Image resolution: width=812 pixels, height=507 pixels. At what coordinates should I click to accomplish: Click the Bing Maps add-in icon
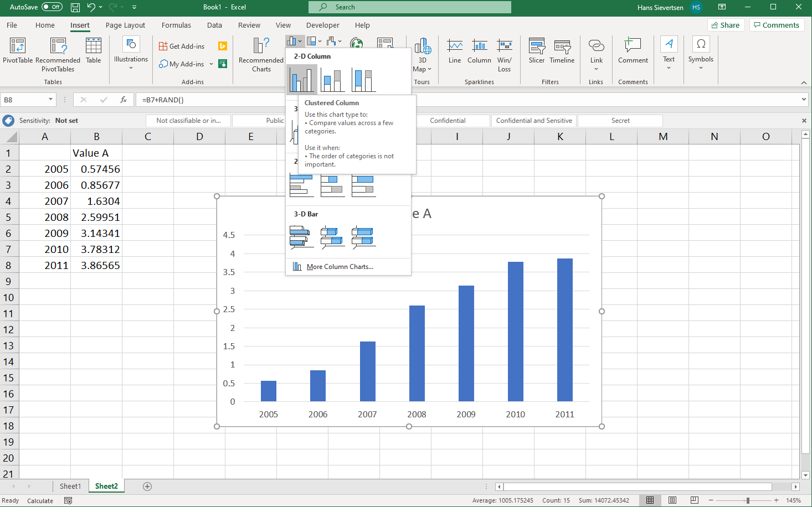tap(223, 46)
